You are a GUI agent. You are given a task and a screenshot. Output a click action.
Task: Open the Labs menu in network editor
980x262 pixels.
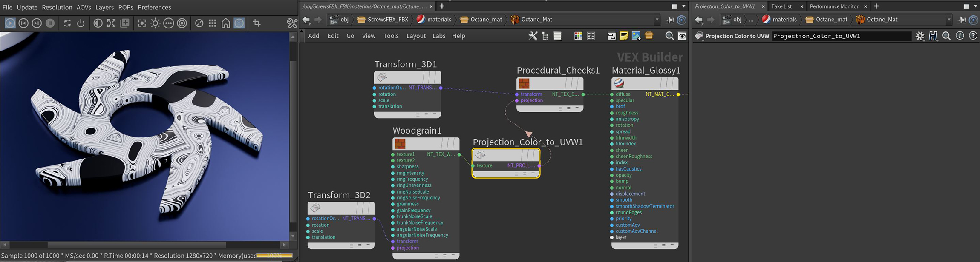tap(439, 36)
